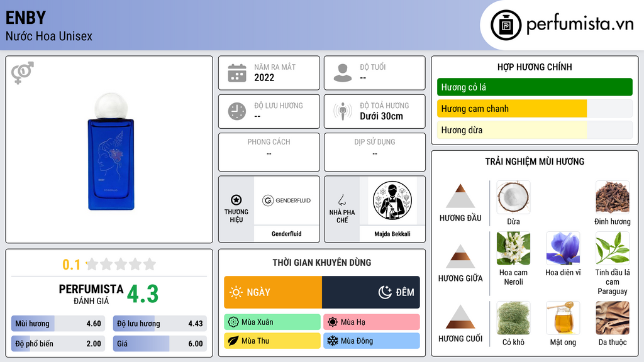644x362 pixels.
Task: Click the Da thuộc leather note image
Action: coord(613,318)
